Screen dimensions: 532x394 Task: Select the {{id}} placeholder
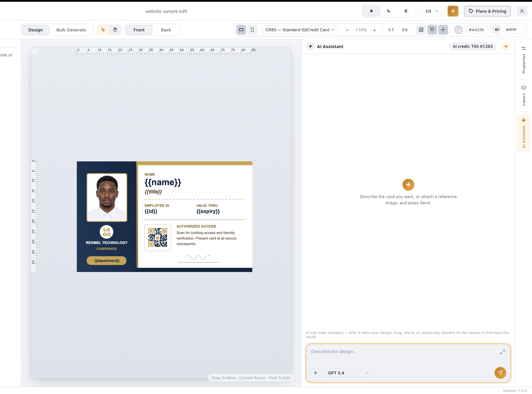pyautogui.click(x=151, y=211)
